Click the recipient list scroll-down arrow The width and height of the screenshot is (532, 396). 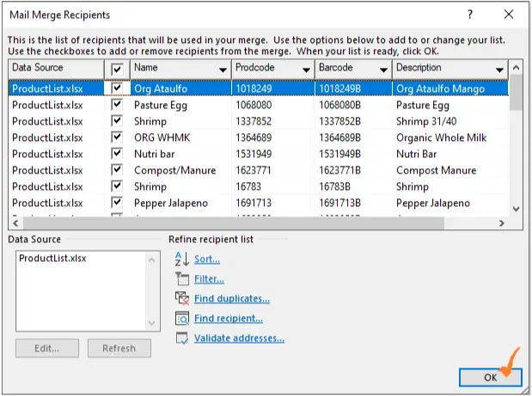(x=516, y=209)
